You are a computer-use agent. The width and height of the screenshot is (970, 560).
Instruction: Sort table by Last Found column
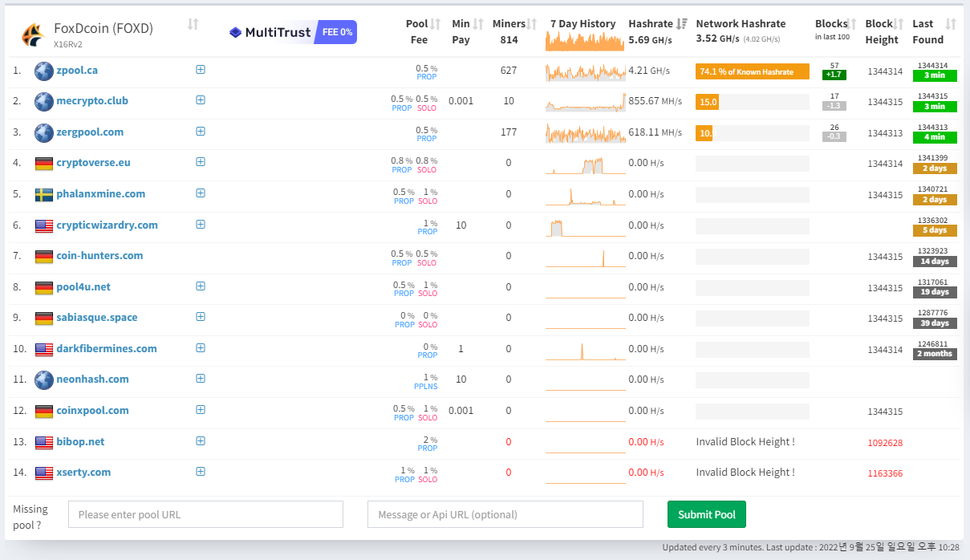point(951,24)
